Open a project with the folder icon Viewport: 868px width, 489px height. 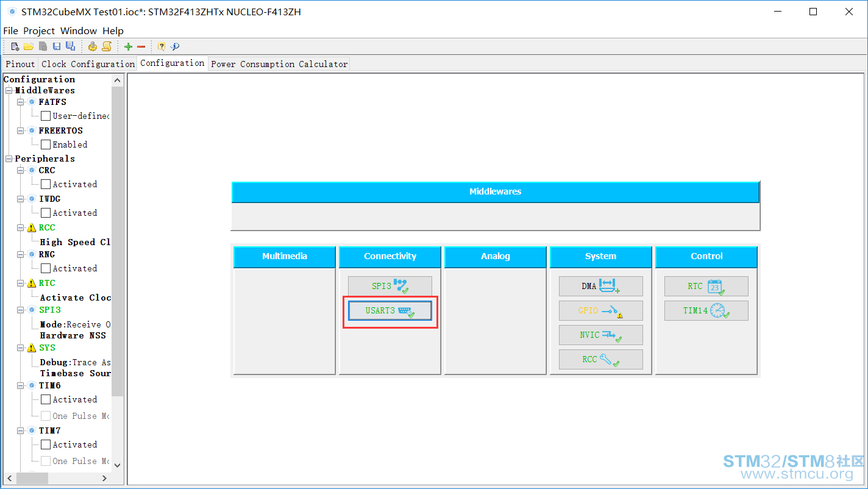pyautogui.click(x=29, y=46)
